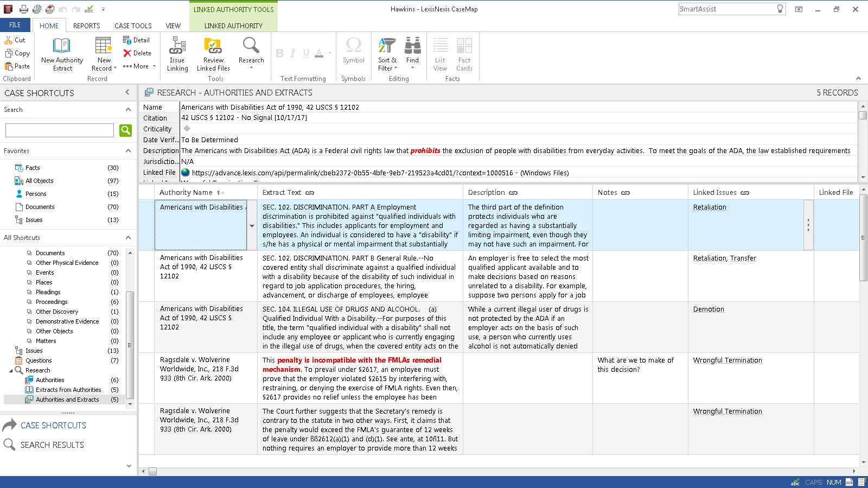
Task: Select Other Physical Evidence shortcut
Action: (x=67, y=263)
